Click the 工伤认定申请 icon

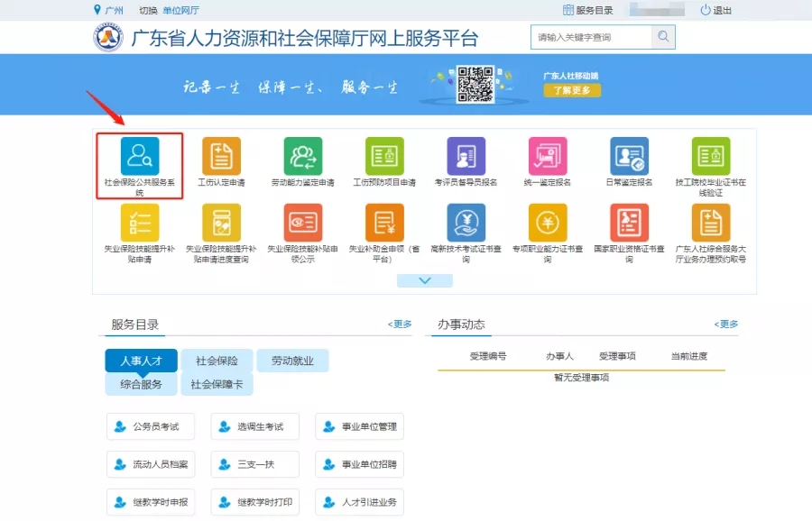click(x=221, y=156)
